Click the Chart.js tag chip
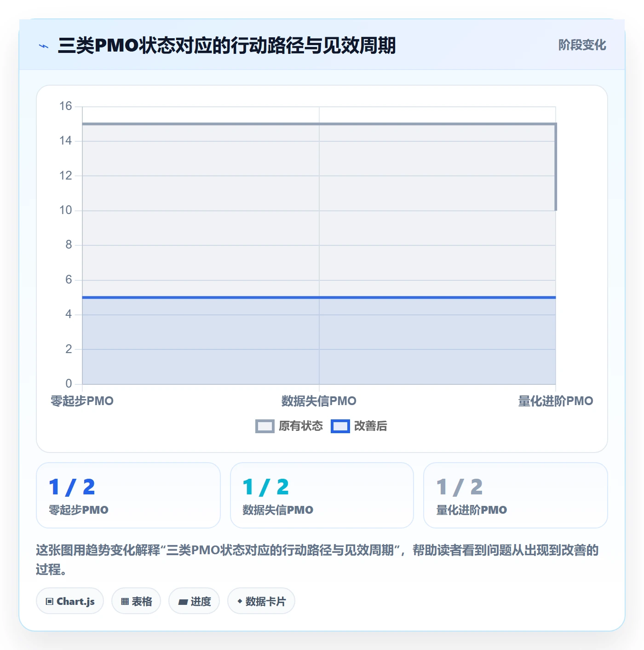The width and height of the screenshot is (644, 650). click(70, 601)
